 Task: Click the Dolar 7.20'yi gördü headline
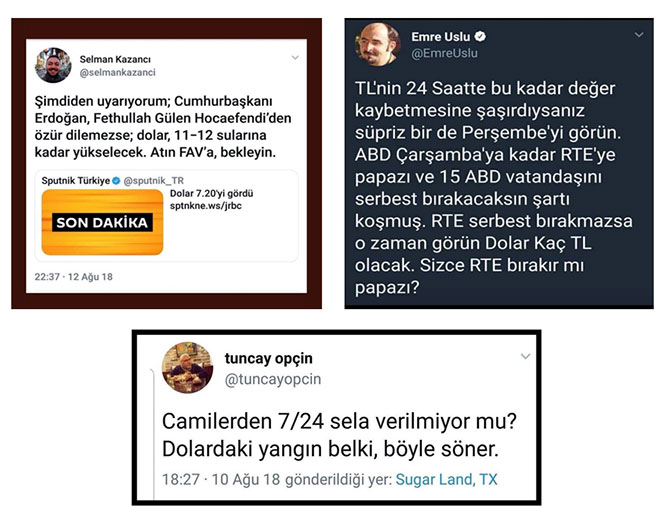coord(211,194)
